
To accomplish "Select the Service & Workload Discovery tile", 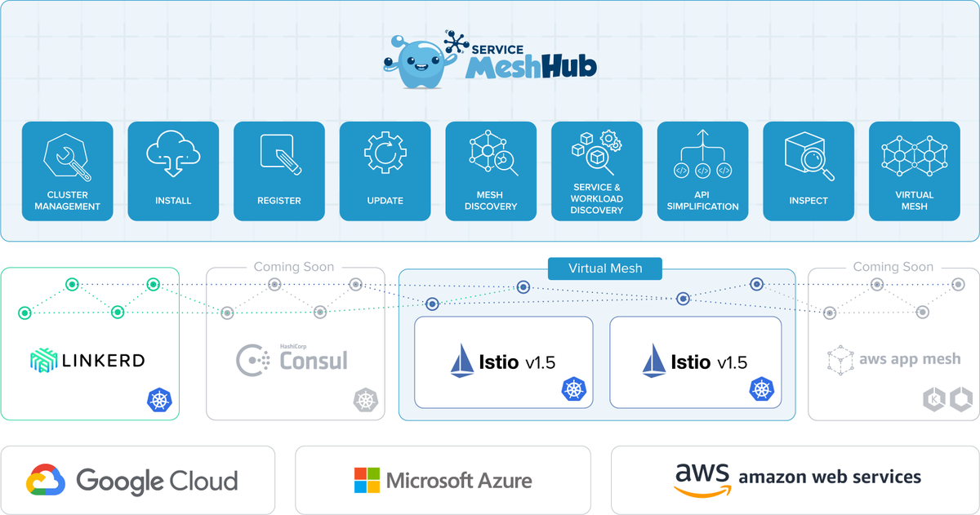I will pyautogui.click(x=597, y=171).
